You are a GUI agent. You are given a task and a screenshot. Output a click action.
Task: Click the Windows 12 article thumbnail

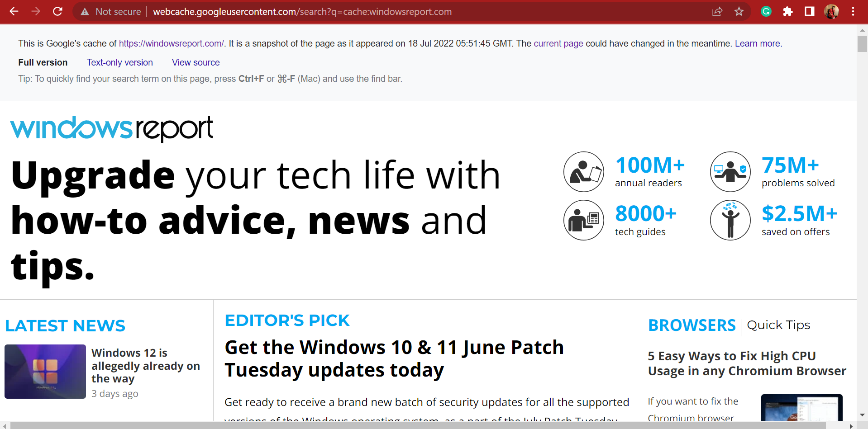[x=45, y=372]
